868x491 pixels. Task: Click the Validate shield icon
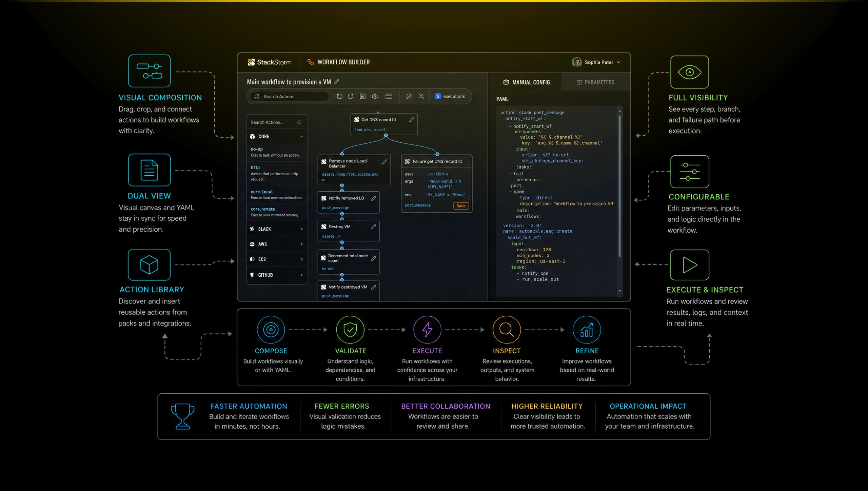[x=350, y=330]
